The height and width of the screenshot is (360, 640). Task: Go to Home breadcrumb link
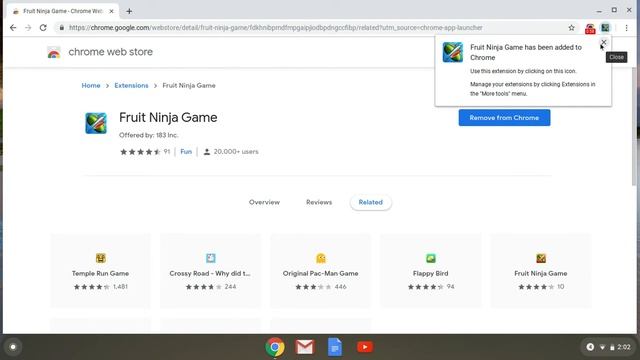point(91,86)
